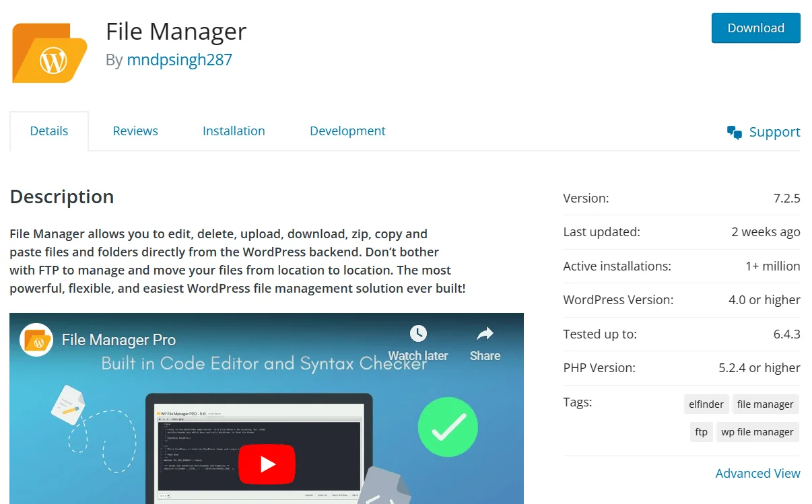812x504 pixels.
Task: Click the '4.0 or higher' WordPress version value
Action: (x=764, y=299)
